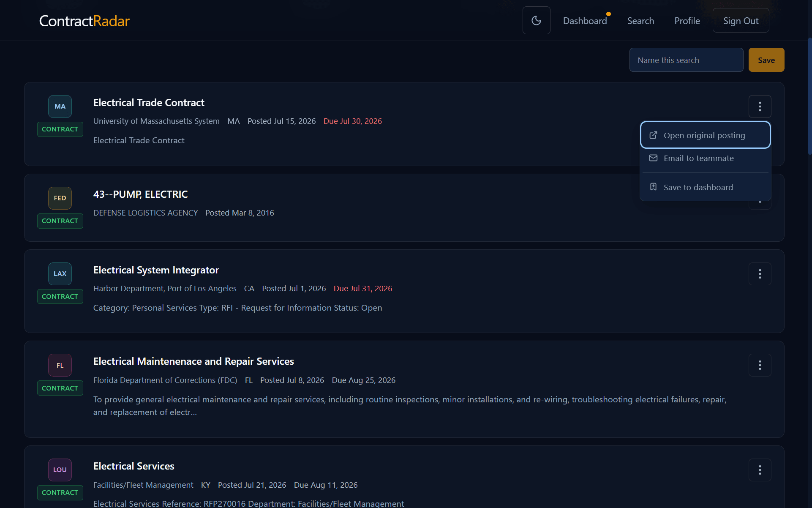The width and height of the screenshot is (812, 508).
Task: Open Electrical Maintenenace and Repair Services title
Action: coord(193,361)
